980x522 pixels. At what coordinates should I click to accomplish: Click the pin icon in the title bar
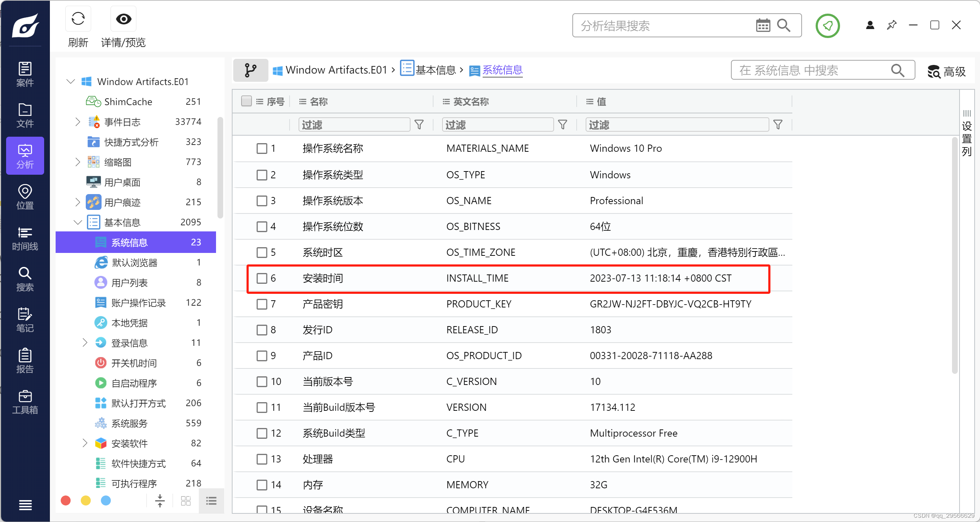click(891, 25)
